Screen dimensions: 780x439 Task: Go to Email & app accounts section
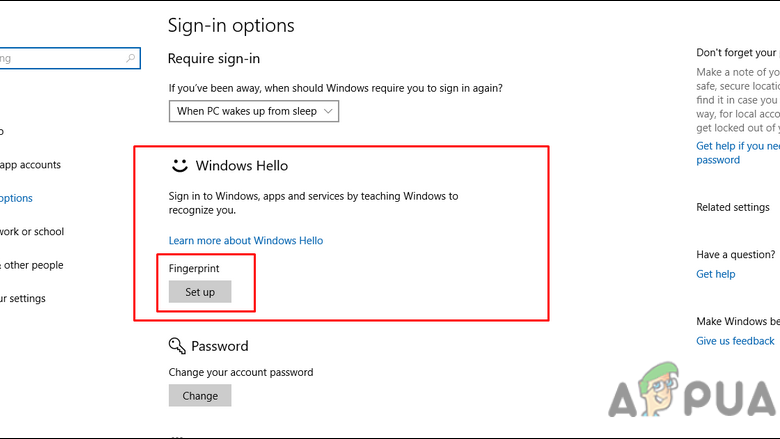(30, 165)
